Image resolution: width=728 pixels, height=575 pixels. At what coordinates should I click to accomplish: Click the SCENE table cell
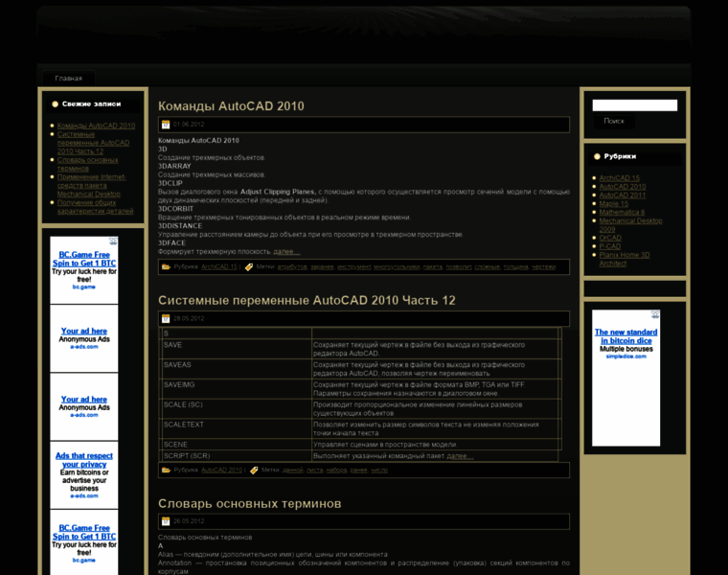tap(237, 445)
